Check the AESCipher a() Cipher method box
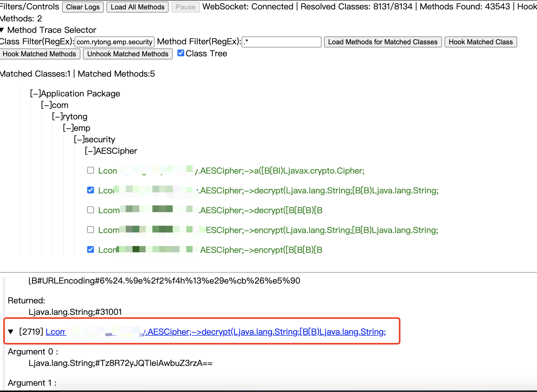Viewport: 537px width, 392px height. [91, 170]
